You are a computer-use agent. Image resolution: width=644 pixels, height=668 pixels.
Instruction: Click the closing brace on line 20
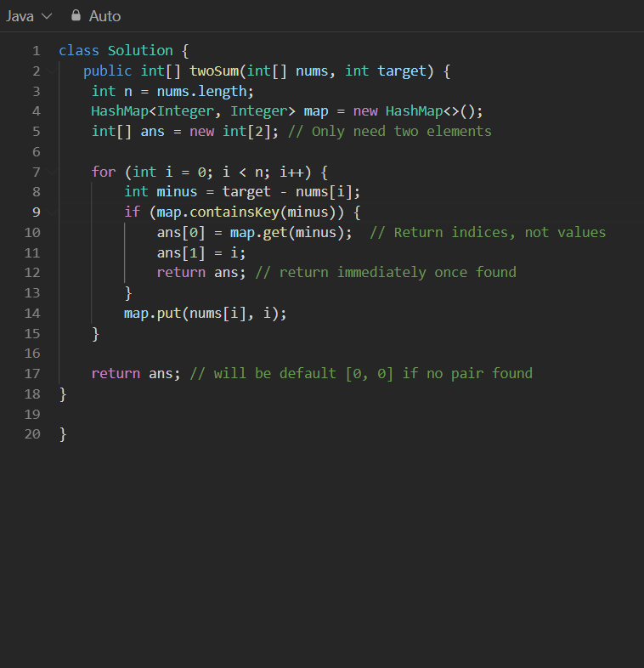[63, 434]
